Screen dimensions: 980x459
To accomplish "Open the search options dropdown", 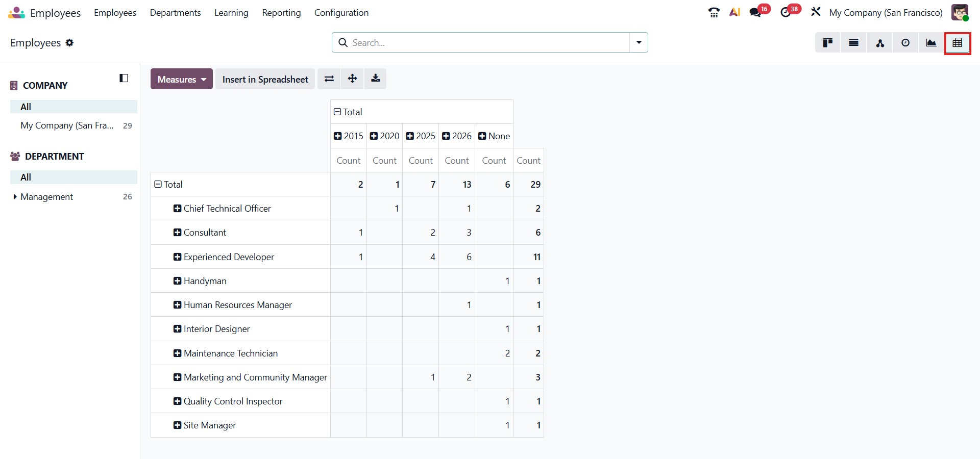I will (x=639, y=42).
